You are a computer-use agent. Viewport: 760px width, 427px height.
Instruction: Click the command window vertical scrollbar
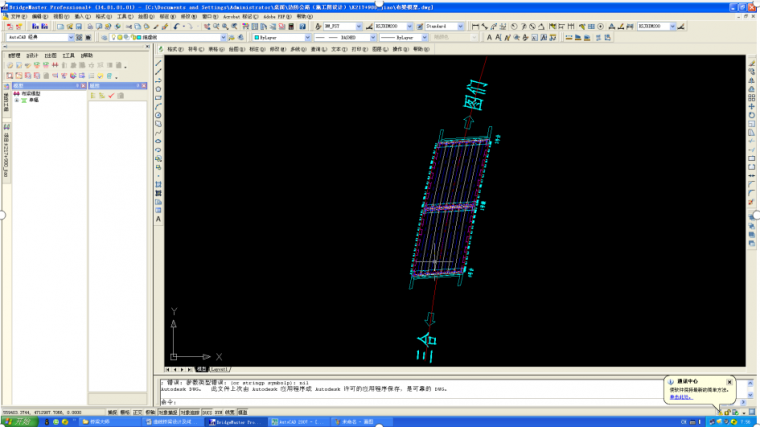click(750, 389)
